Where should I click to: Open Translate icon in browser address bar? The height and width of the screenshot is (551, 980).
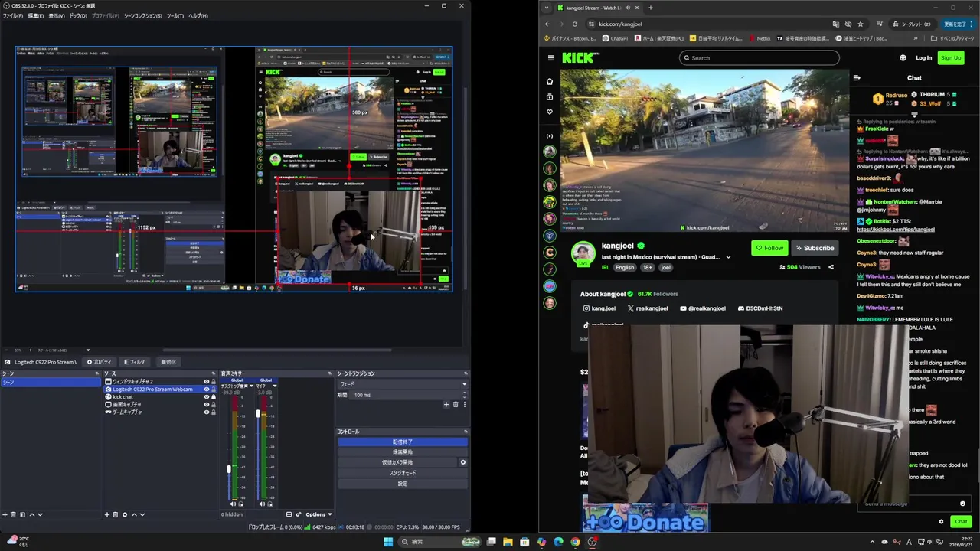tap(835, 24)
